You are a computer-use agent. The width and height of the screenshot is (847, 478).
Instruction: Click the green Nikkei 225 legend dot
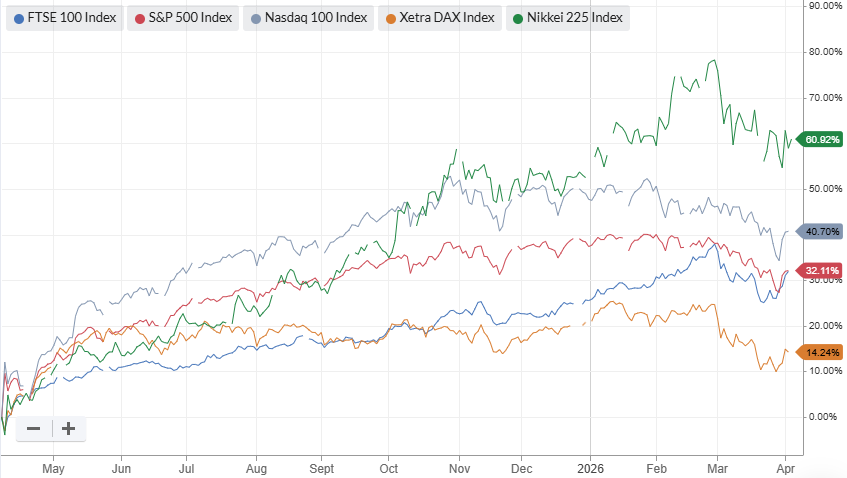point(516,17)
